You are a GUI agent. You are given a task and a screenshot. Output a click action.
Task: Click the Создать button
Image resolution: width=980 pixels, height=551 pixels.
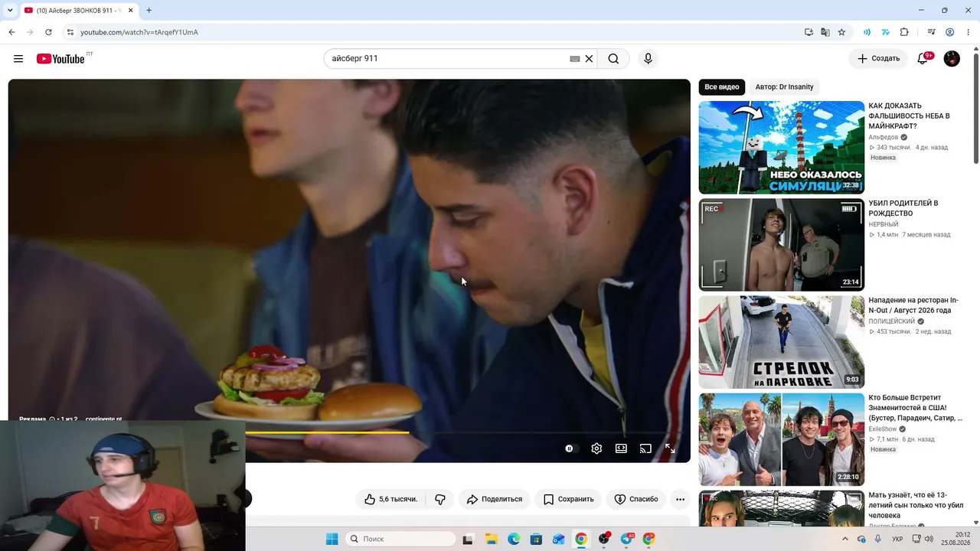click(878, 59)
